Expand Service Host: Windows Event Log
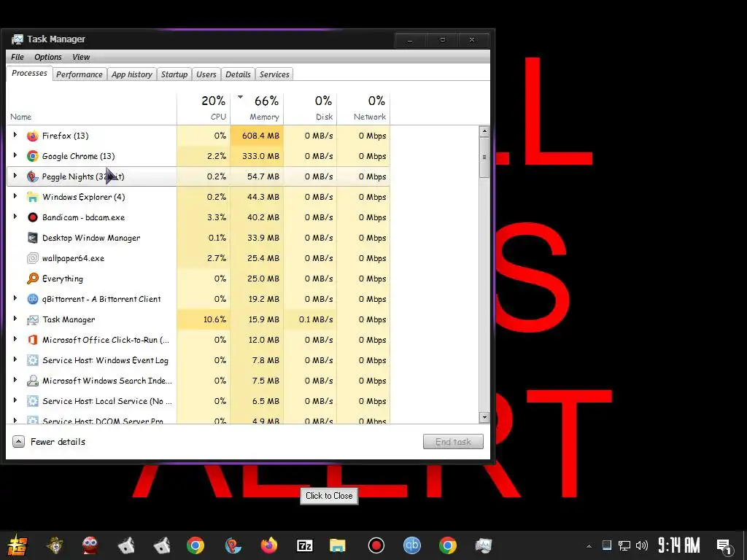 pyautogui.click(x=15, y=360)
